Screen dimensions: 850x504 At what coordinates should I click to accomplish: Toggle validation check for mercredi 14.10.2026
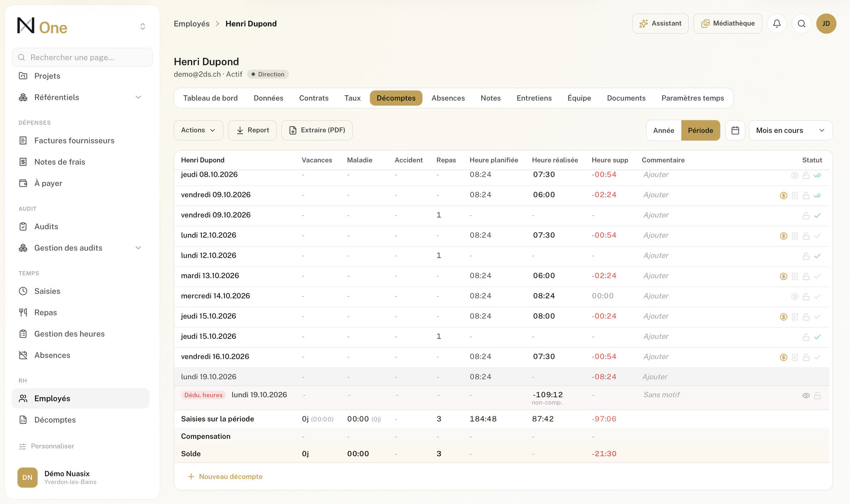tap(817, 297)
